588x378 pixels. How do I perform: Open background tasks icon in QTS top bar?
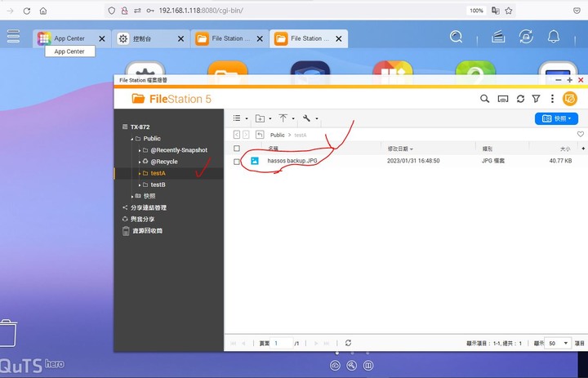498,37
